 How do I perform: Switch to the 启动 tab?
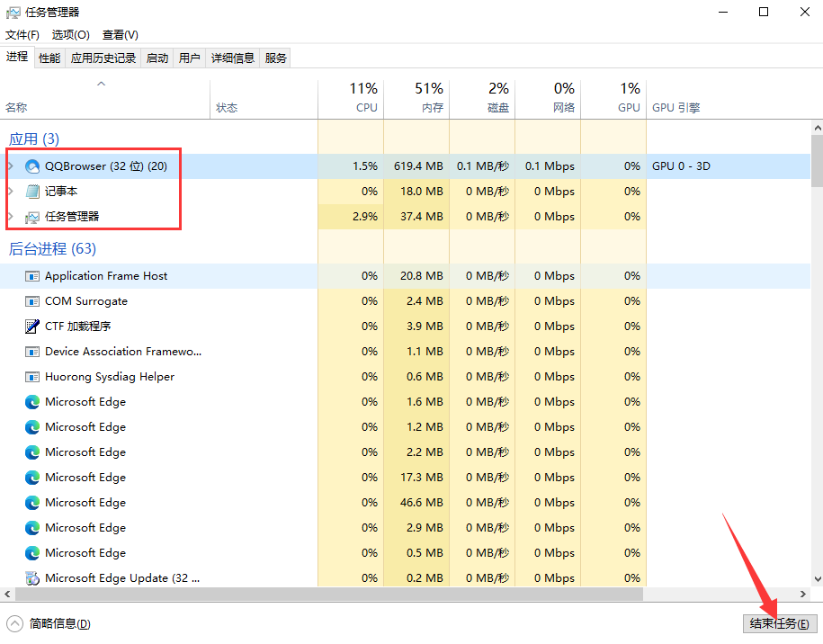157,58
